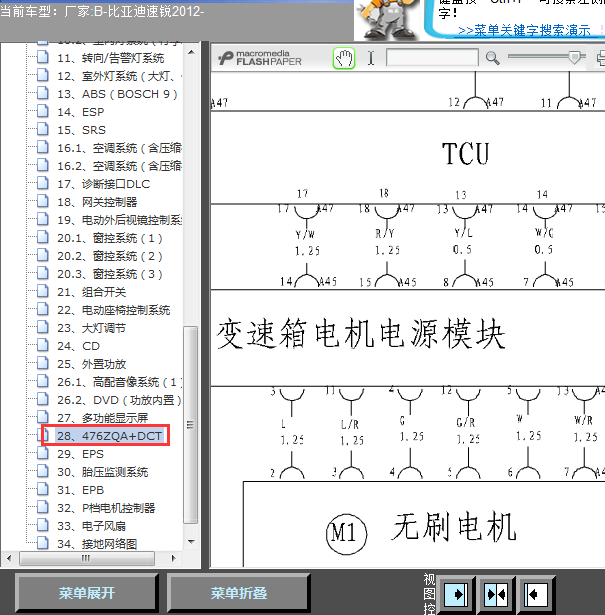Click the page icon beside 18、网关控制器
This screenshot has width=605, height=615.
(x=43, y=202)
